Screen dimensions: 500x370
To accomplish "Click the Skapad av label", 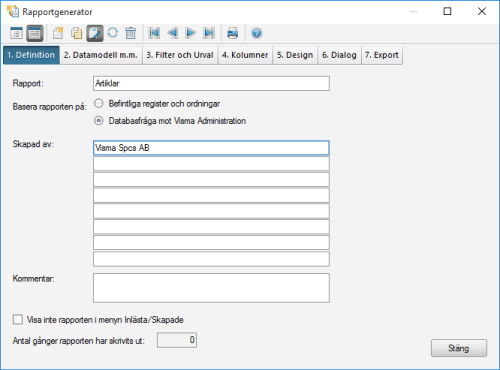I will pos(33,144).
